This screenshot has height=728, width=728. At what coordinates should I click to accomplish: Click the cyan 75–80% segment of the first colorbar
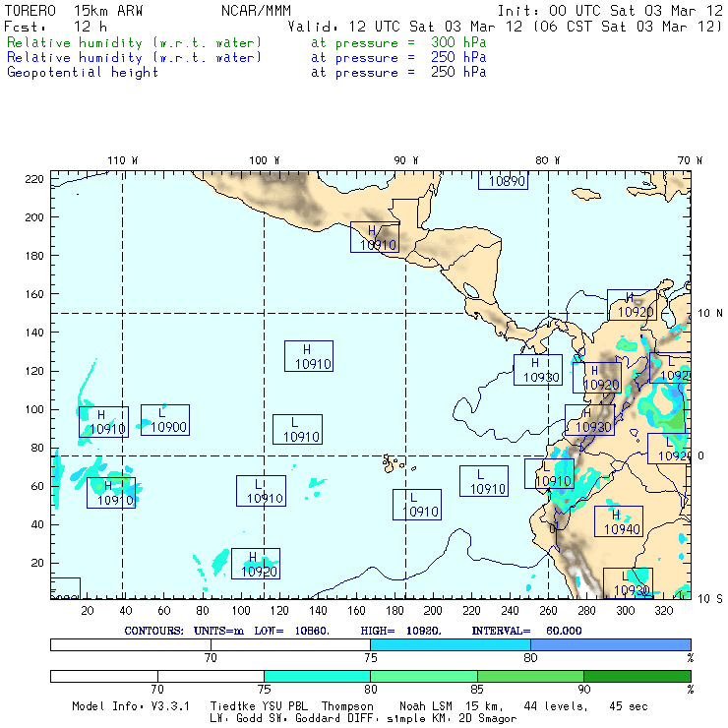click(x=451, y=644)
